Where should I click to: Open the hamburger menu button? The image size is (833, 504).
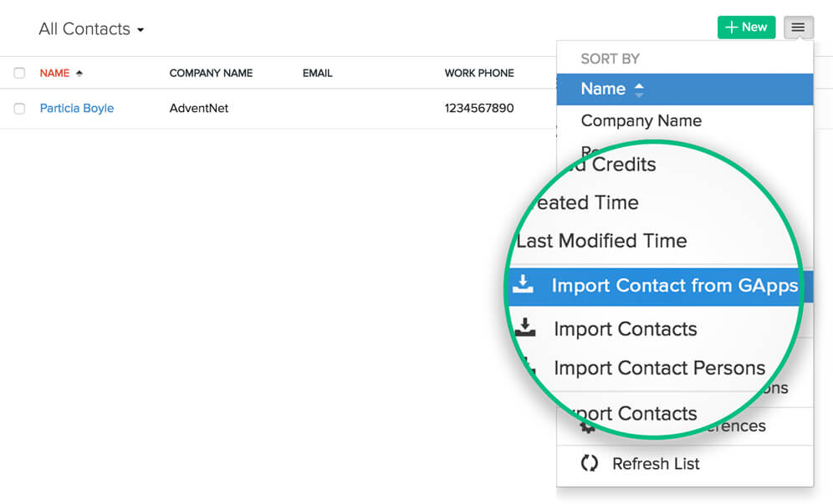click(798, 28)
